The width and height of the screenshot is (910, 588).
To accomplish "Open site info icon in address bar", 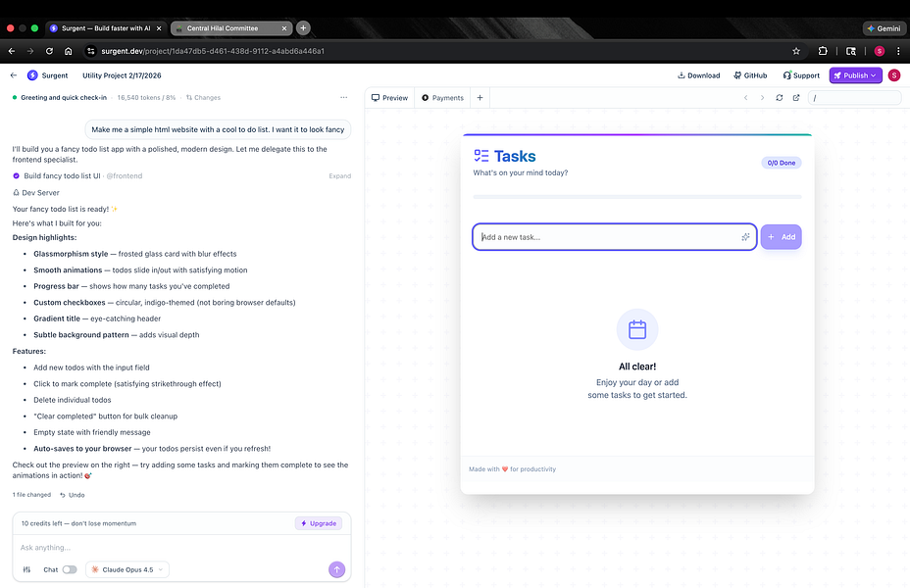I will pos(90,51).
